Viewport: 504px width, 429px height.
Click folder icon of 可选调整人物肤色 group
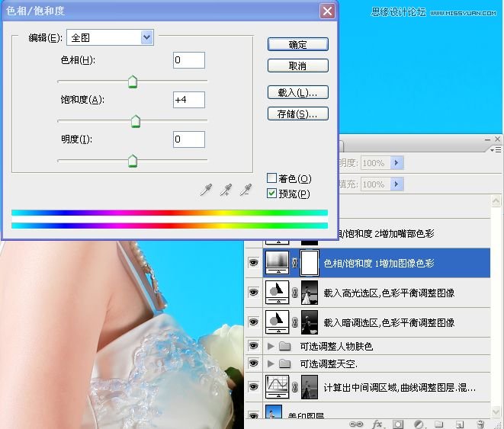[x=284, y=346]
